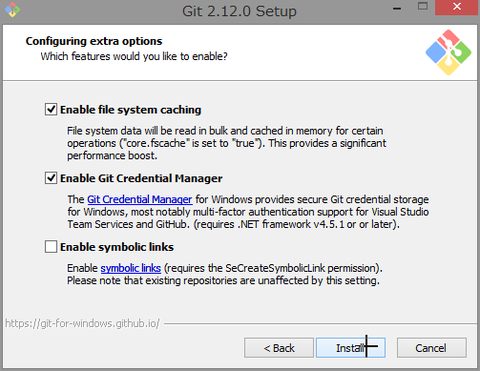Click the core.fscache description paragraph
480x371 pixels.
coord(226,143)
